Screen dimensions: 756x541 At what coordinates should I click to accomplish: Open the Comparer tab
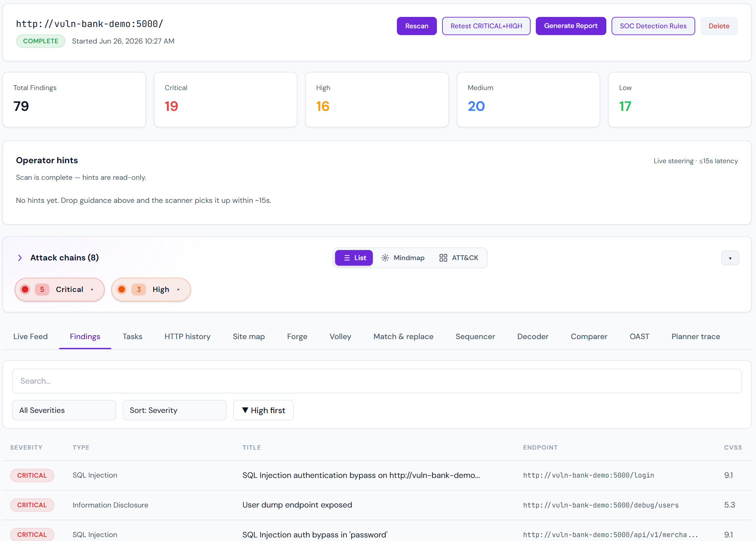589,336
